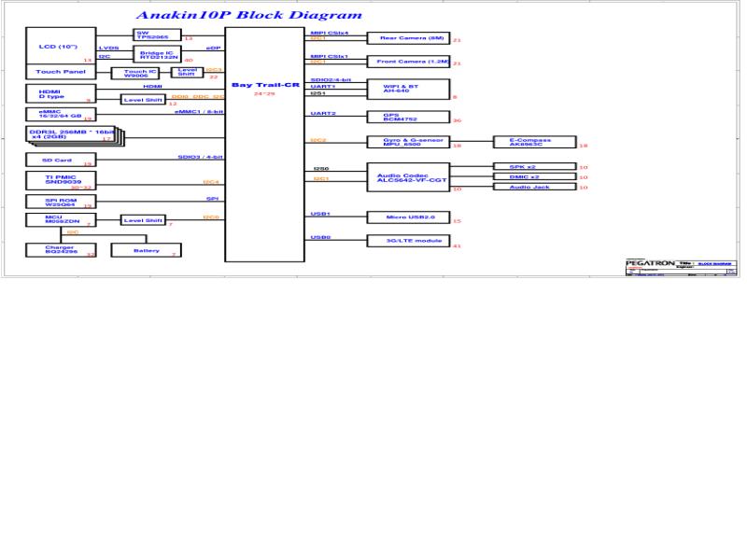Click the 24~29 page reference under Bay Trail-CR

tap(264, 94)
